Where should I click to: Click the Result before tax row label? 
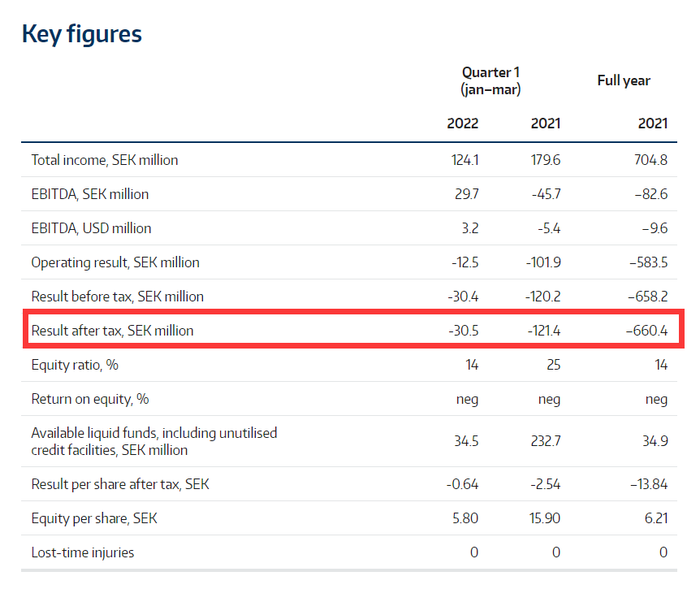[118, 297]
